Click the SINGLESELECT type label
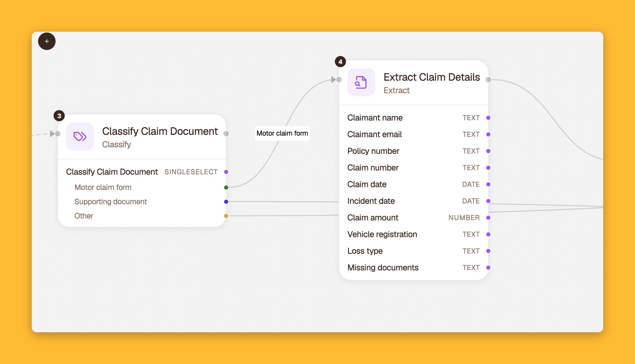Viewport: 635px width, 364px height. click(x=191, y=172)
